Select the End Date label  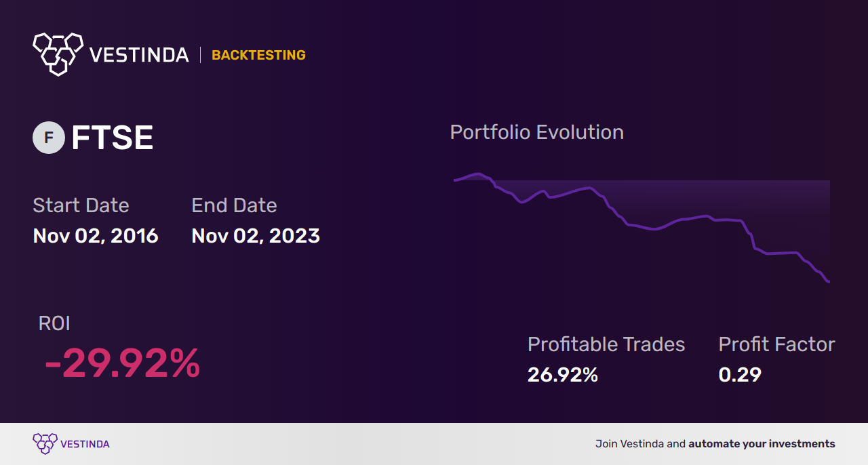click(x=234, y=205)
